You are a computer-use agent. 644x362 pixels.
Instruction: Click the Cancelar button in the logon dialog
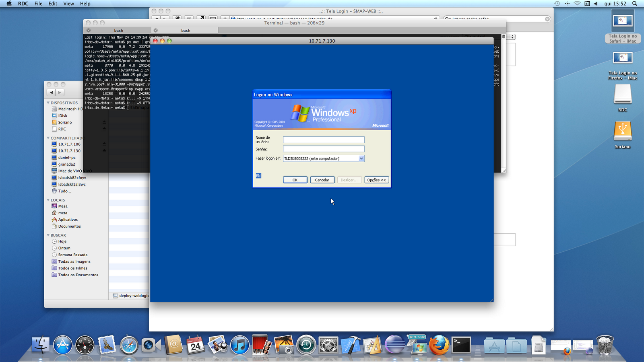click(x=322, y=180)
